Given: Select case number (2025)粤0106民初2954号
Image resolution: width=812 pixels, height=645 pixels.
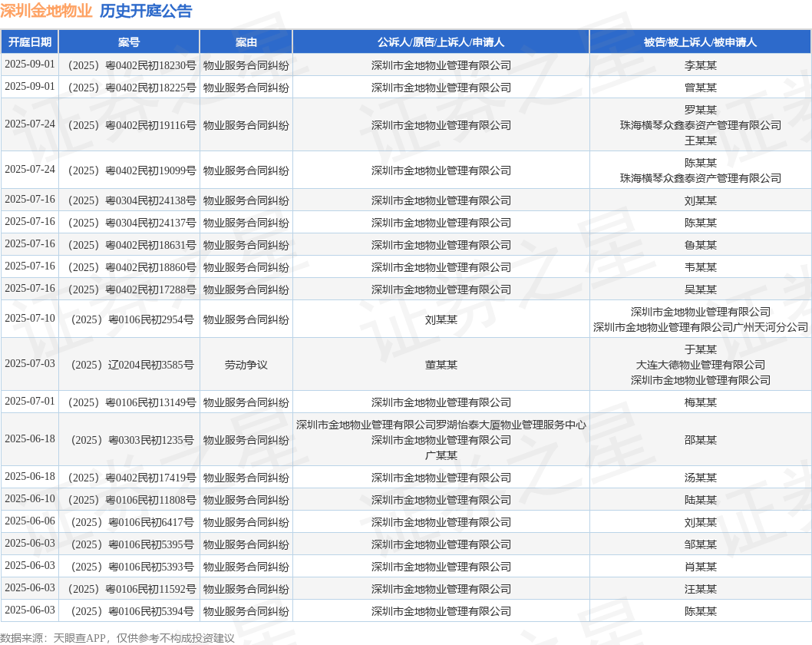Looking at the screenshot, I should click(132, 319).
